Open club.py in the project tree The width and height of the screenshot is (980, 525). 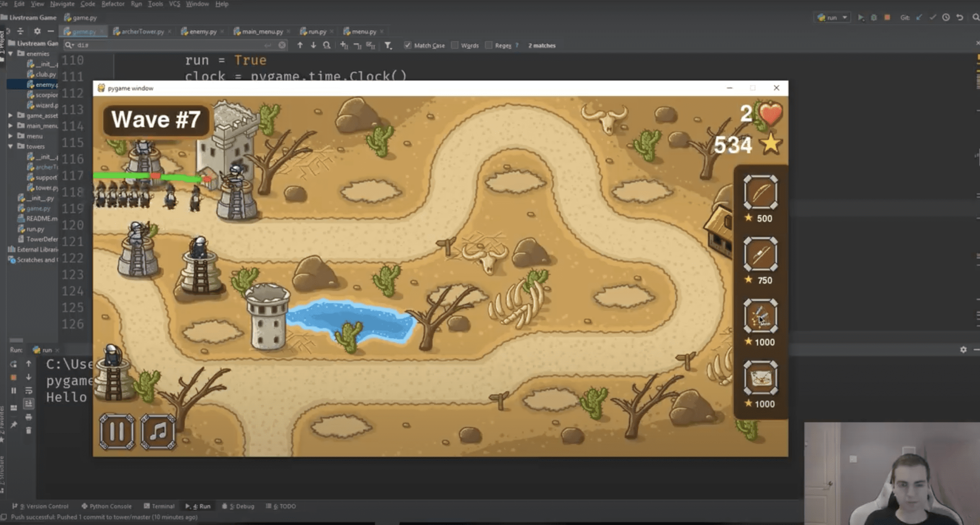(42, 74)
